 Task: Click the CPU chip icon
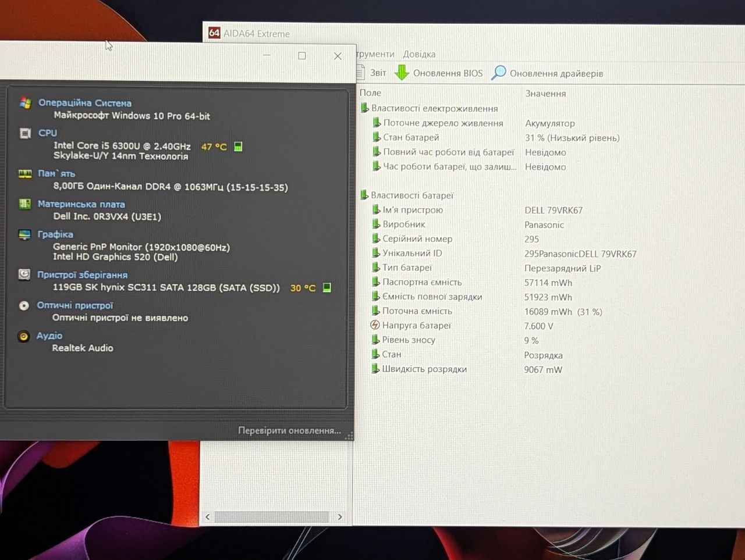point(25,133)
